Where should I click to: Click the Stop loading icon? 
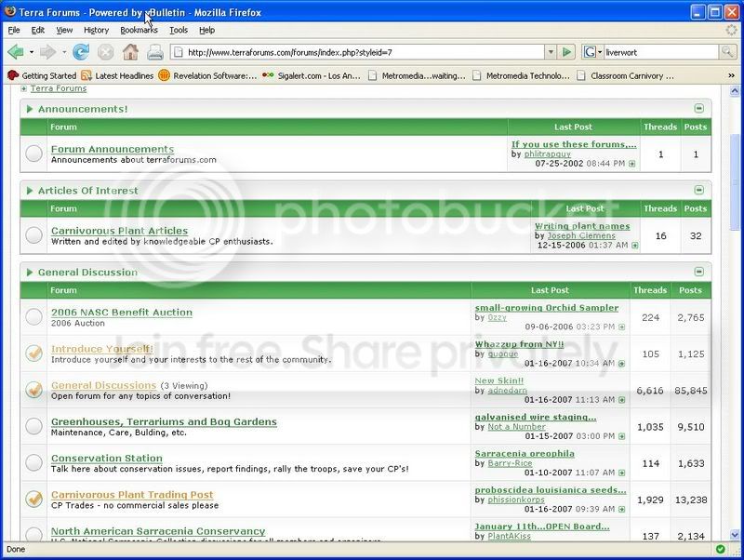[106, 52]
